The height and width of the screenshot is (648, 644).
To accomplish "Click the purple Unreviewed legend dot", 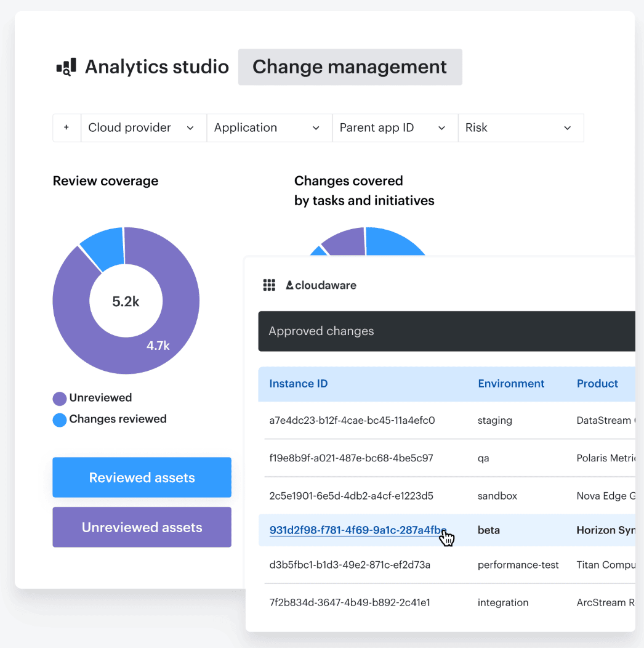I will (x=60, y=399).
